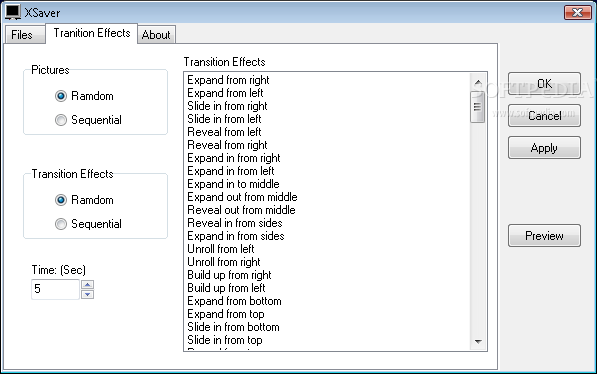The width and height of the screenshot is (597, 374).
Task: Open the About tab
Action: [x=156, y=35]
